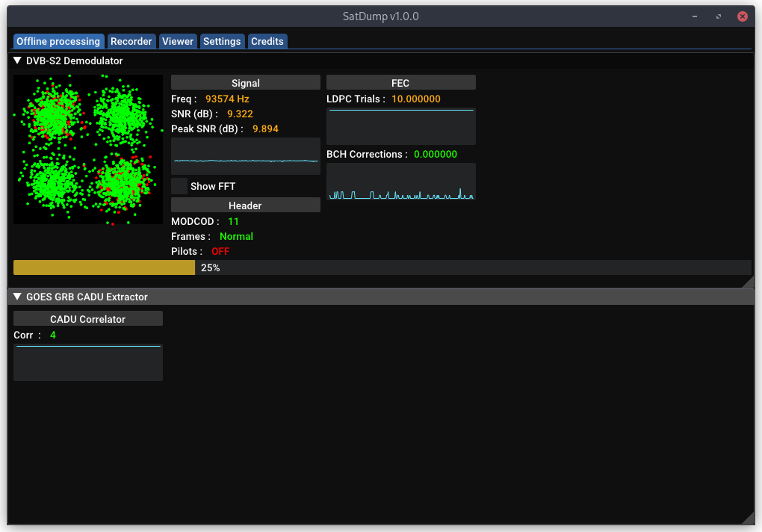Image resolution: width=762 pixels, height=532 pixels.
Task: Enable the Show FFT checkbox
Action: coord(179,186)
